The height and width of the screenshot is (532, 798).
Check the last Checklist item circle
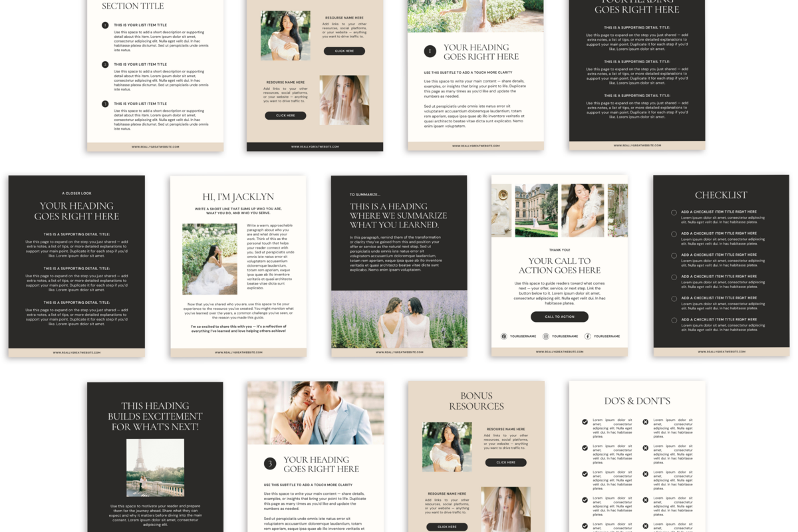click(x=674, y=321)
